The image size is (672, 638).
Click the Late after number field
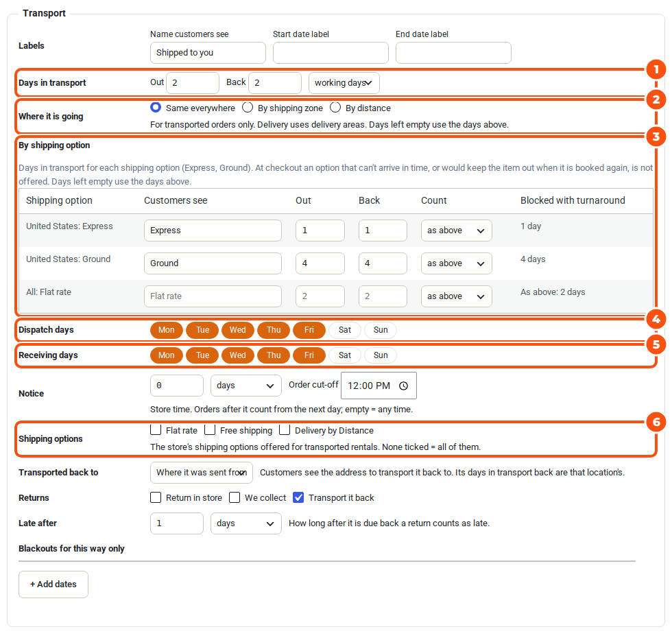coord(177,523)
